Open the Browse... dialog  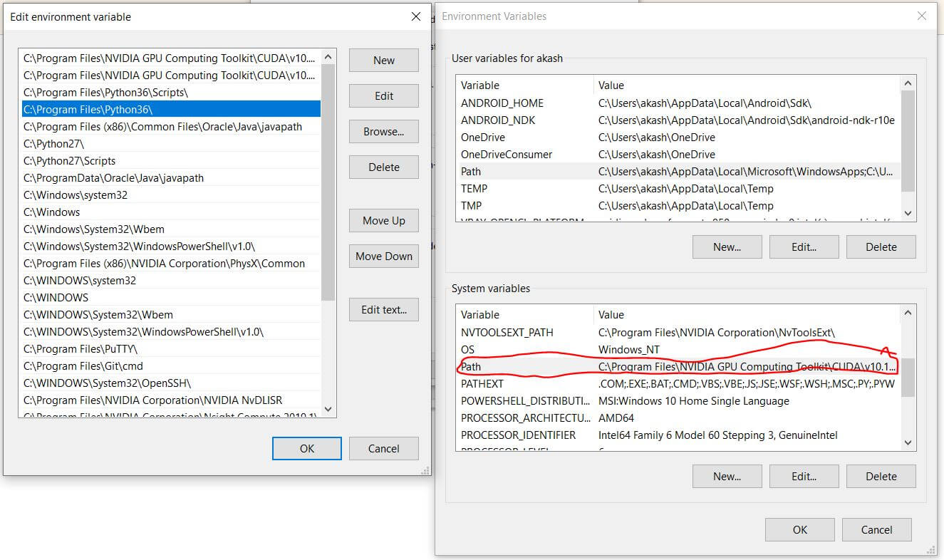pyautogui.click(x=383, y=131)
